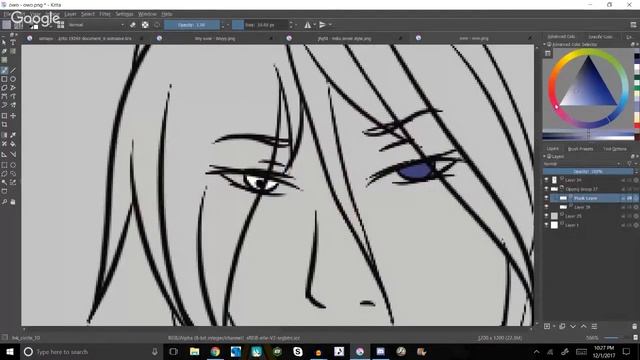Select the Rectangular Selection tool
The image size is (640, 360).
tap(4, 165)
